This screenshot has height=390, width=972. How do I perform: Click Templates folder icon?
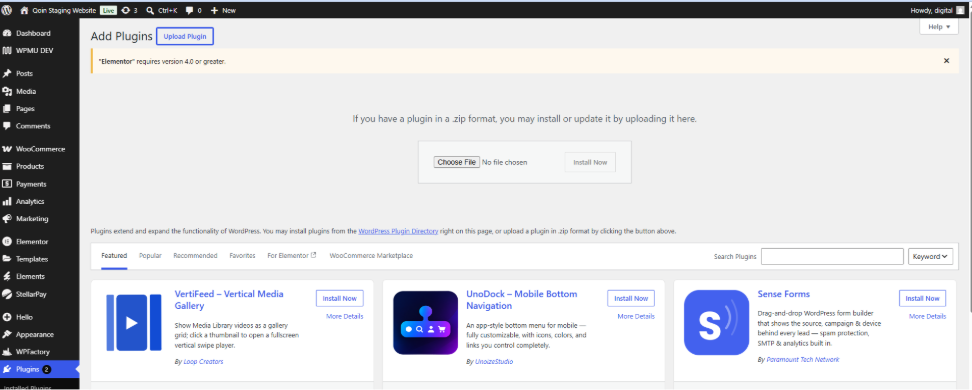tap(7, 259)
